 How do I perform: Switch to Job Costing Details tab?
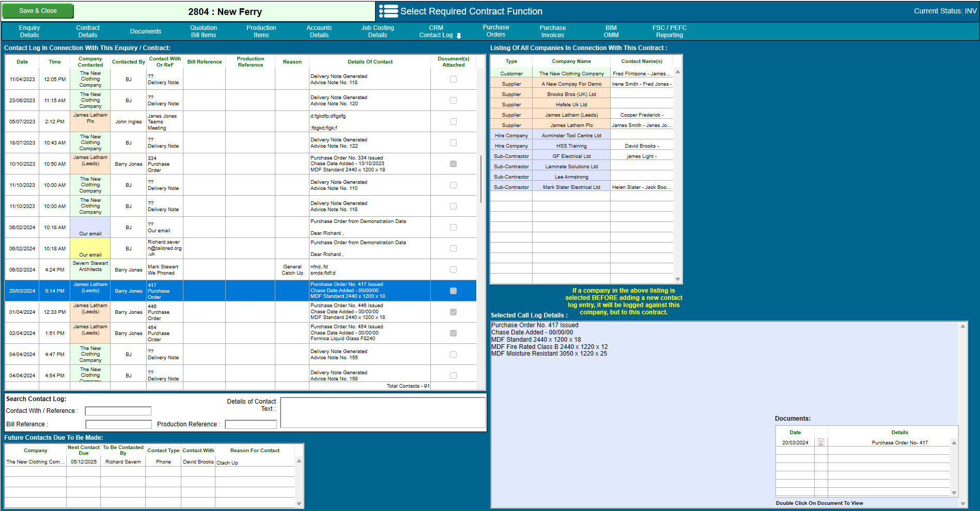coord(378,31)
